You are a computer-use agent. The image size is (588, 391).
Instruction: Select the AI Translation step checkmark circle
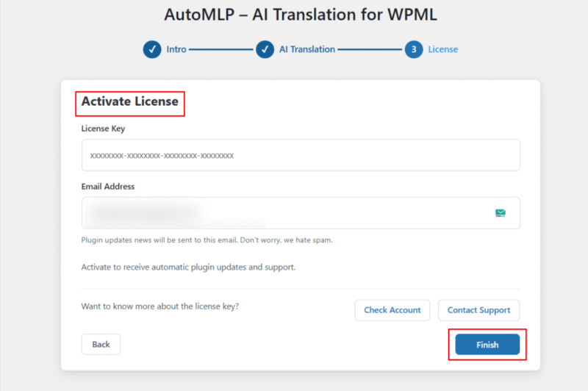coord(265,49)
